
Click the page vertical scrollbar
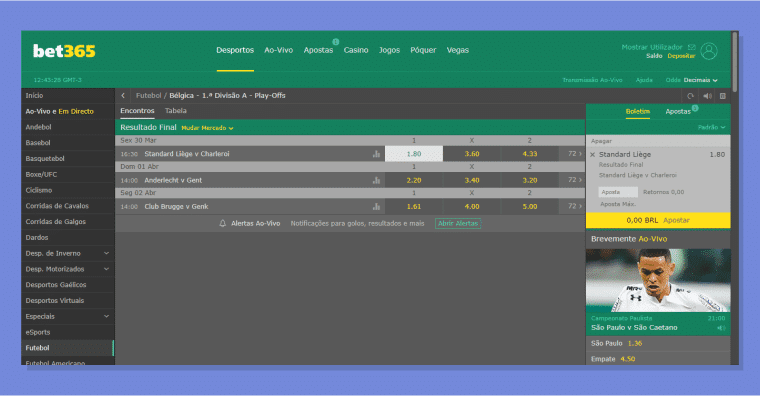pyautogui.click(x=735, y=62)
